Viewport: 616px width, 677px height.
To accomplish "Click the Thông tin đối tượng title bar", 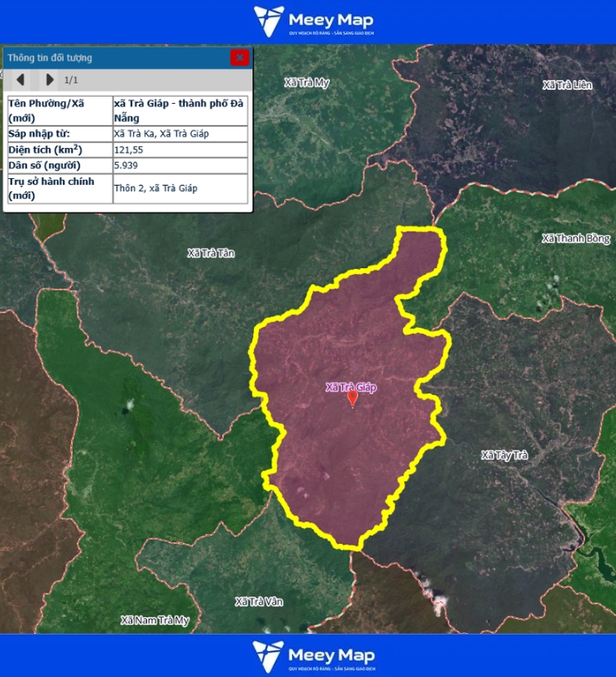I will click(x=112, y=58).
